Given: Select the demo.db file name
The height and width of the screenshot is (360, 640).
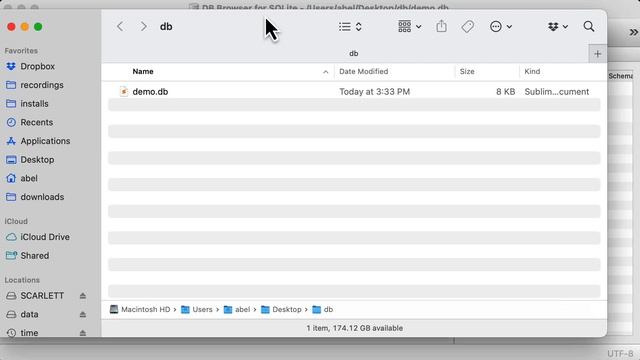Looking at the screenshot, I should pos(150,91).
